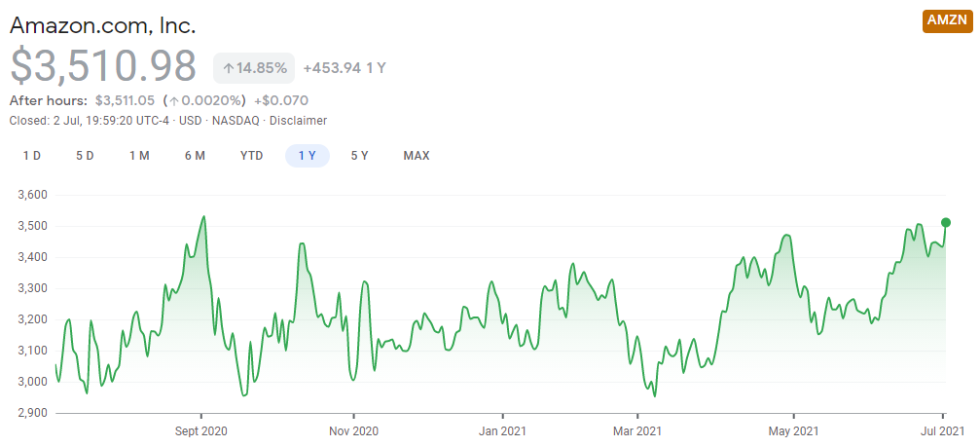The width and height of the screenshot is (980, 447).
Task: Click the 3,400 y-axis label
Action: pyautogui.click(x=30, y=257)
